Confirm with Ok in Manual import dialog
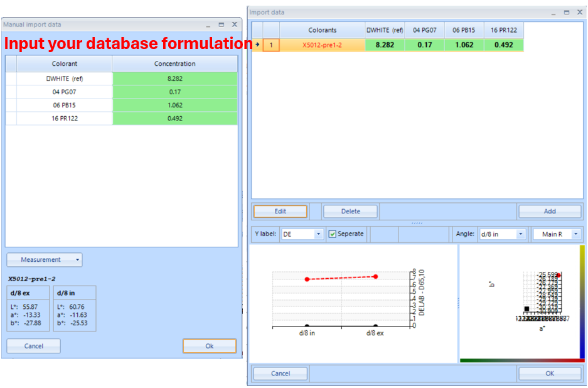Screen dimensions: 588x388 point(209,346)
